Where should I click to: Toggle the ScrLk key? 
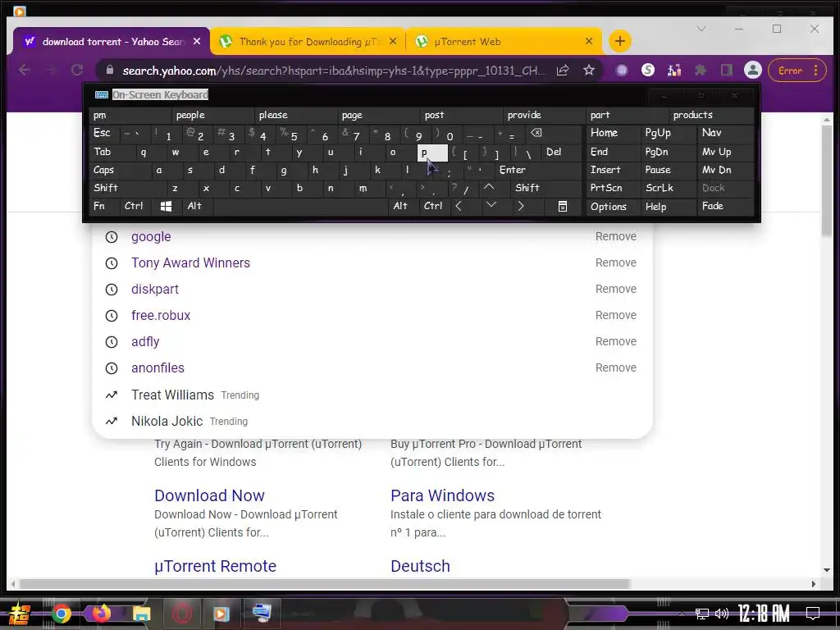pyautogui.click(x=669, y=188)
